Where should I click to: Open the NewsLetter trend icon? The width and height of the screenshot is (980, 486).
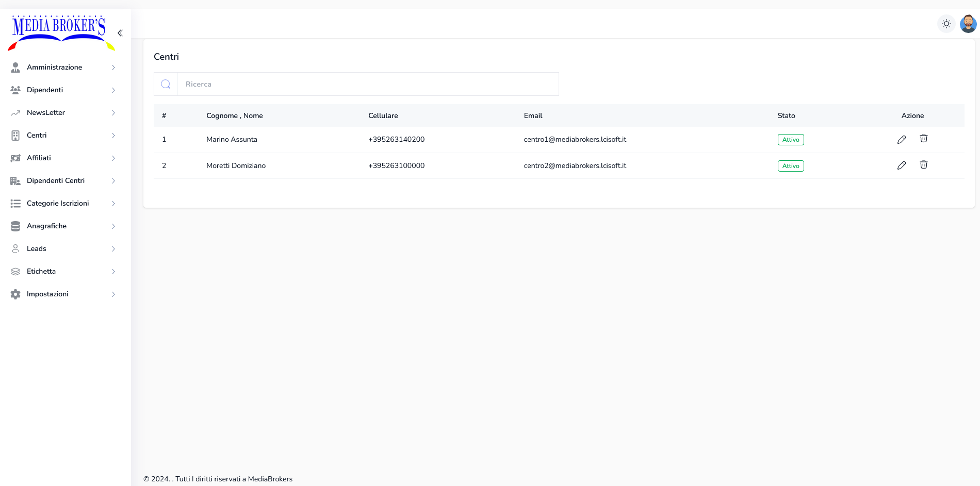[15, 112]
